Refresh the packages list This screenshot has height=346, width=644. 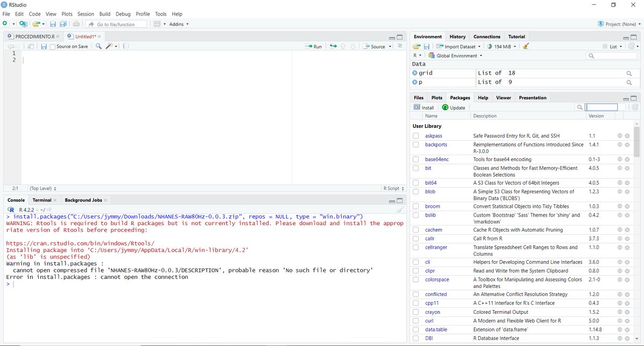pyautogui.click(x=635, y=107)
